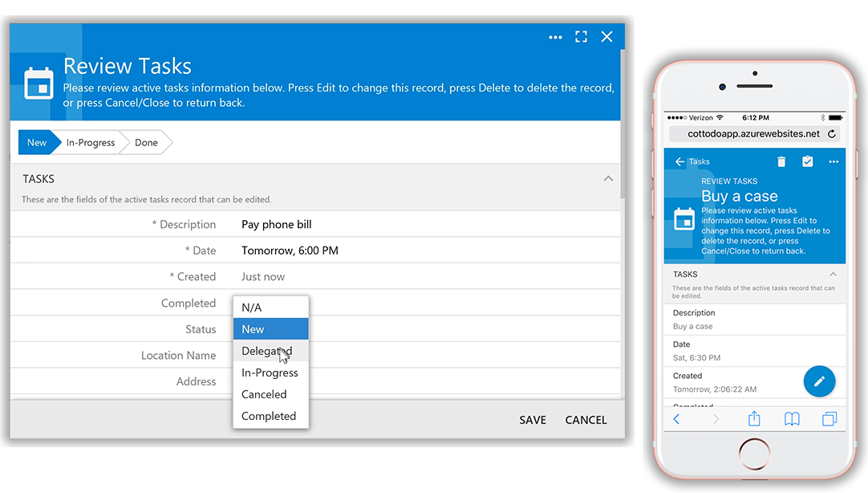Tap the Safari tabs icon
Screen dimensions: 868x493
point(829,419)
